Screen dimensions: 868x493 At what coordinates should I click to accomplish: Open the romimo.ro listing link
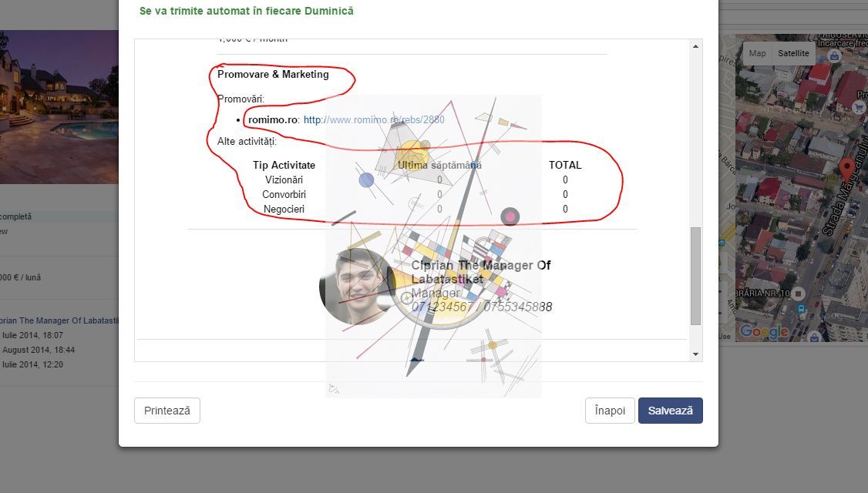[373, 120]
